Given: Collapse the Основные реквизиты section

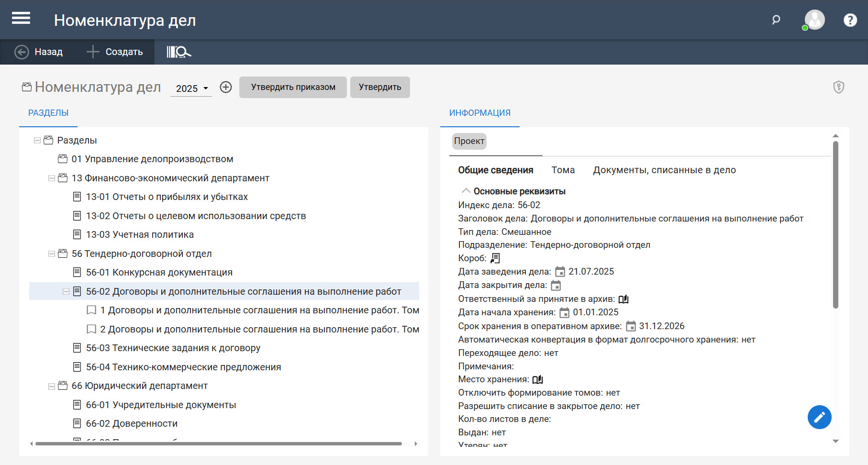Looking at the screenshot, I should (x=466, y=191).
